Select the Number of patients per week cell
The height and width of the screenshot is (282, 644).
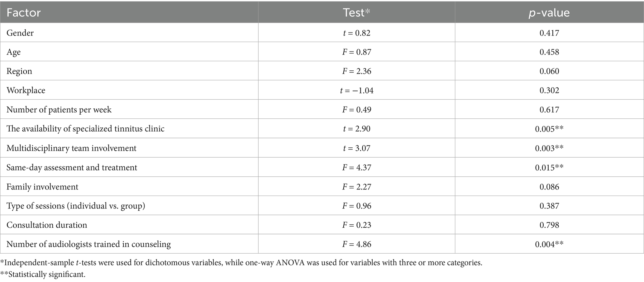tap(59, 110)
